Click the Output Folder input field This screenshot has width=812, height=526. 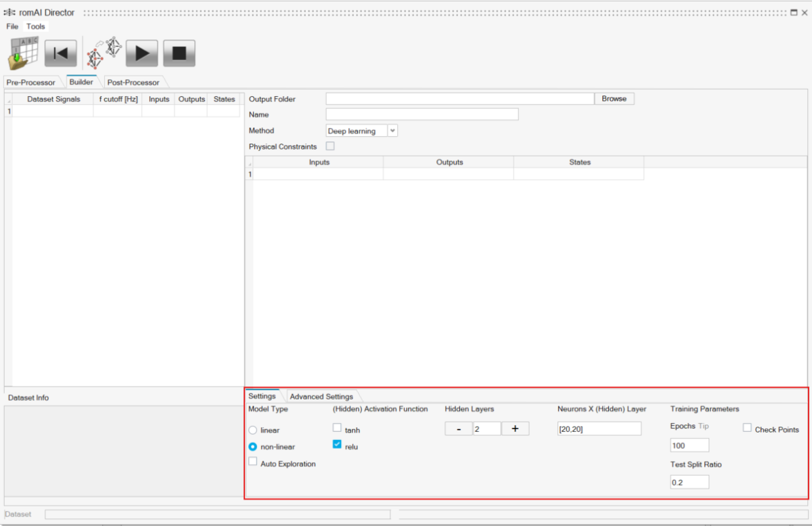tap(459, 99)
